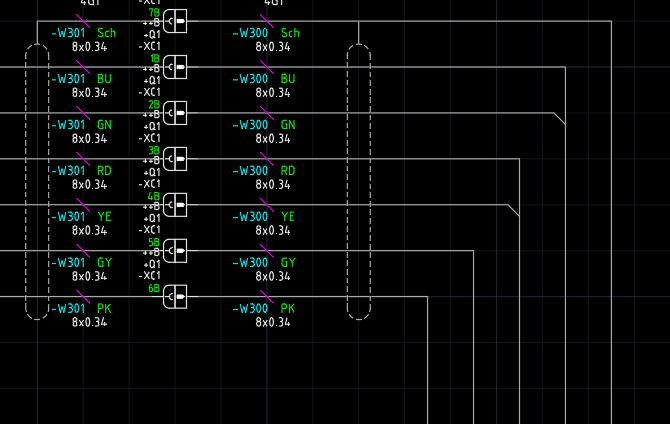Viewport: 670px width, 424px height.
Task: Select the connector pin symbol labeled 6B
Action: (175, 297)
